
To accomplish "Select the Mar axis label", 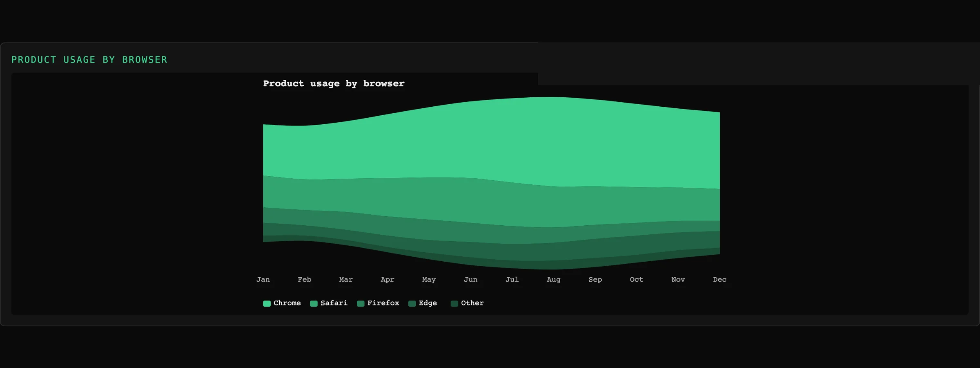I will [346, 280].
